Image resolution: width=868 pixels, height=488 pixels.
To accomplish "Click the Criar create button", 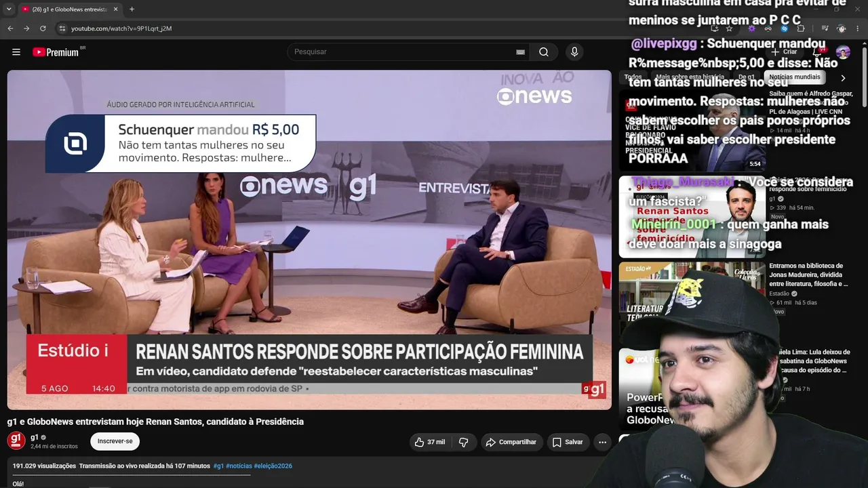I will click(785, 52).
